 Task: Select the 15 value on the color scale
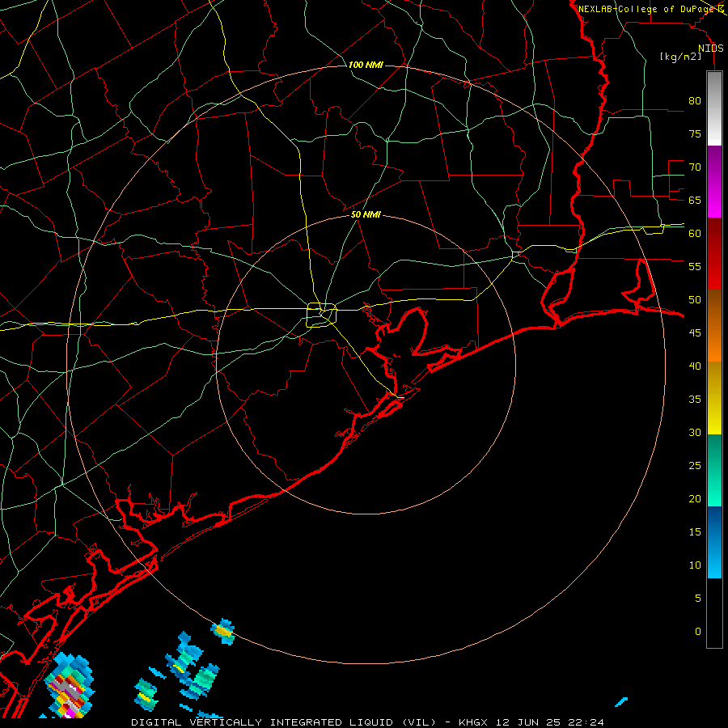pyautogui.click(x=695, y=531)
